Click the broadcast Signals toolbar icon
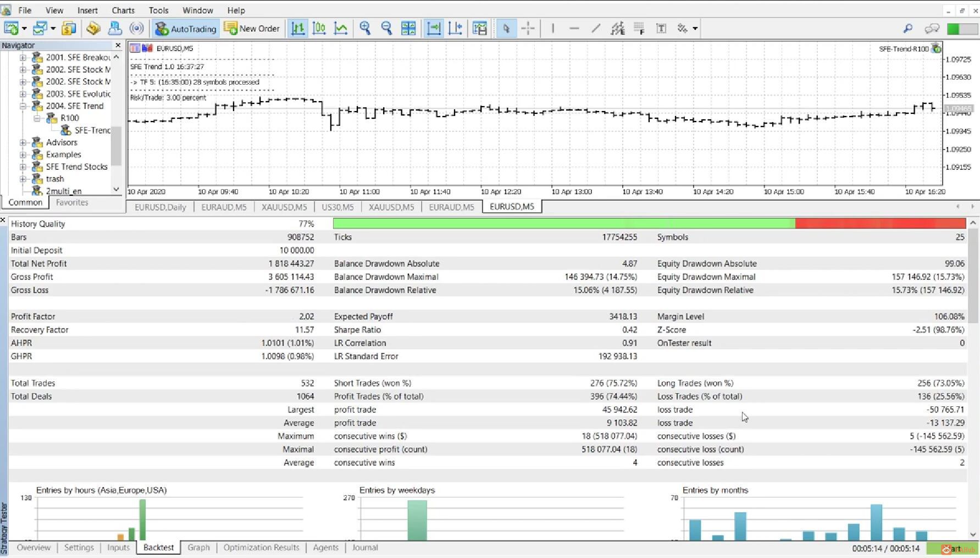Screen dimensions: 980x558 point(136,29)
